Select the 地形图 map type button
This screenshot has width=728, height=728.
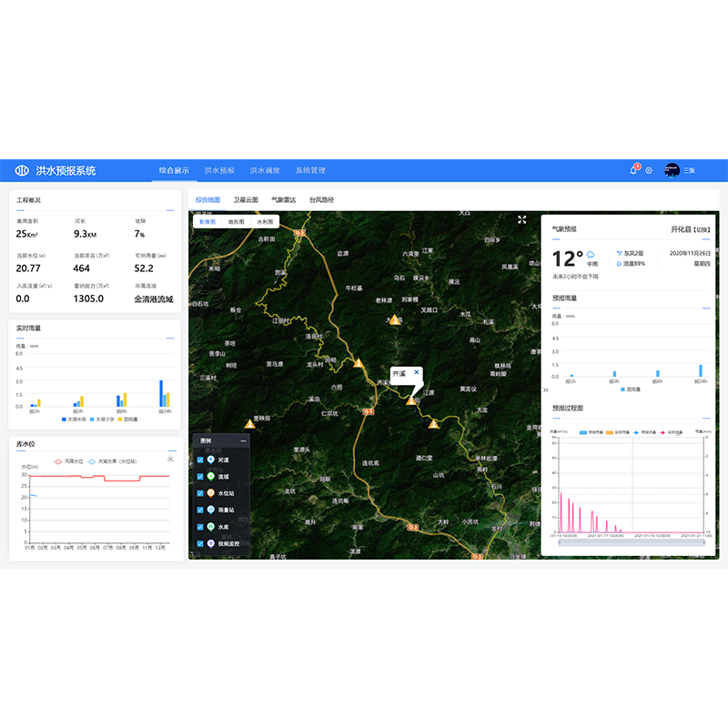pyautogui.click(x=237, y=221)
